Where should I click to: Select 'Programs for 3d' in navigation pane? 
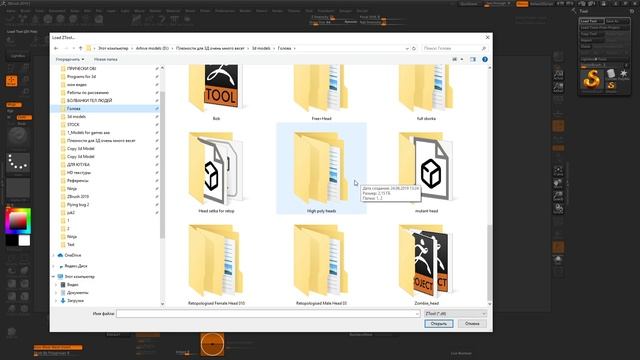[x=81, y=77]
